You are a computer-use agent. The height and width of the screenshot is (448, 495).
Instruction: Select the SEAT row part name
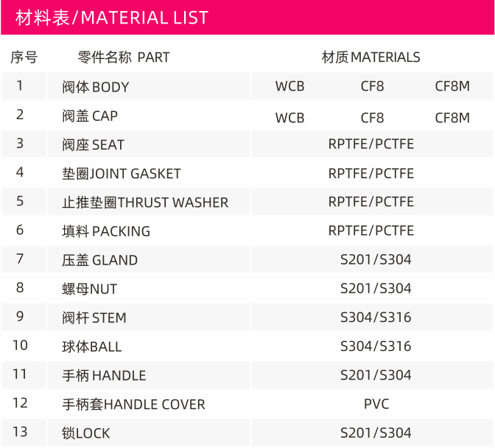click(x=148, y=144)
